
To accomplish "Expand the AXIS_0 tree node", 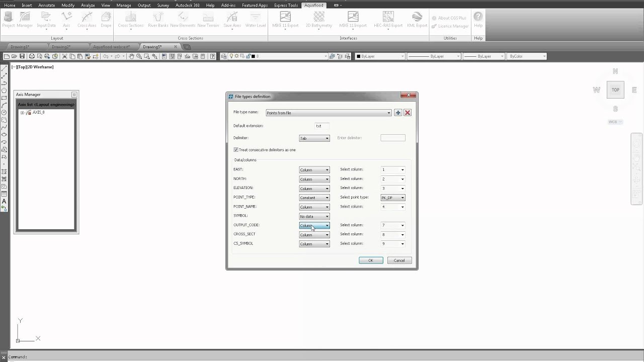I will pyautogui.click(x=22, y=113).
